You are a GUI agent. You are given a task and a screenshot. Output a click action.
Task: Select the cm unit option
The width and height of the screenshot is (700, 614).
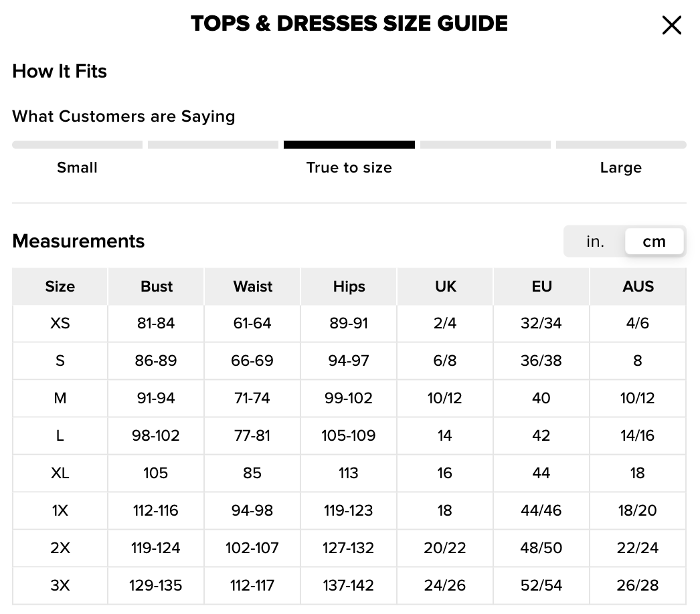[x=654, y=241]
